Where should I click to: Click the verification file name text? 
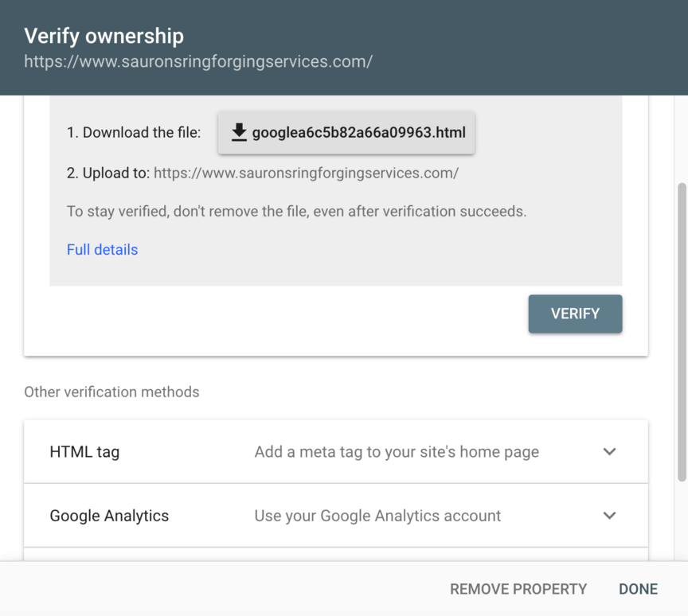click(x=358, y=132)
